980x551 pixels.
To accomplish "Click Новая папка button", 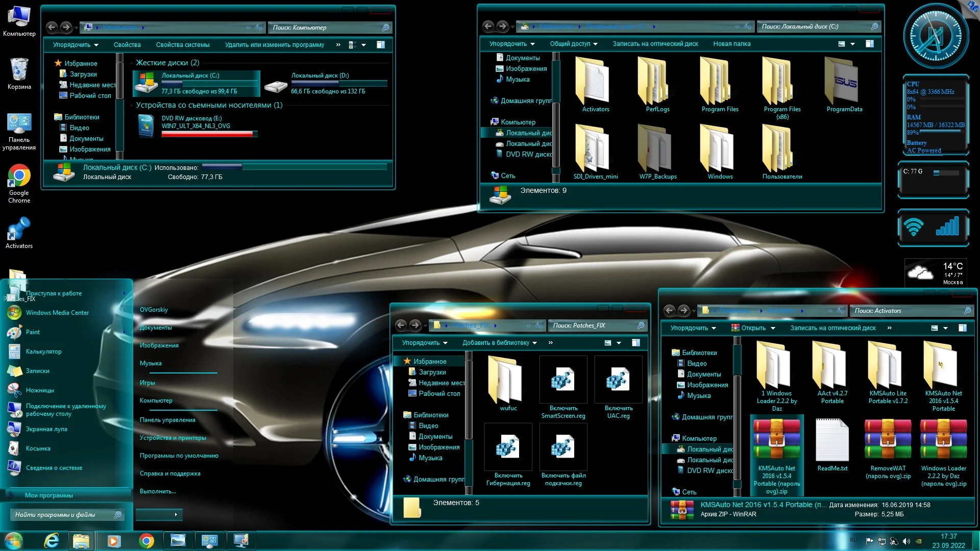I will coord(731,44).
